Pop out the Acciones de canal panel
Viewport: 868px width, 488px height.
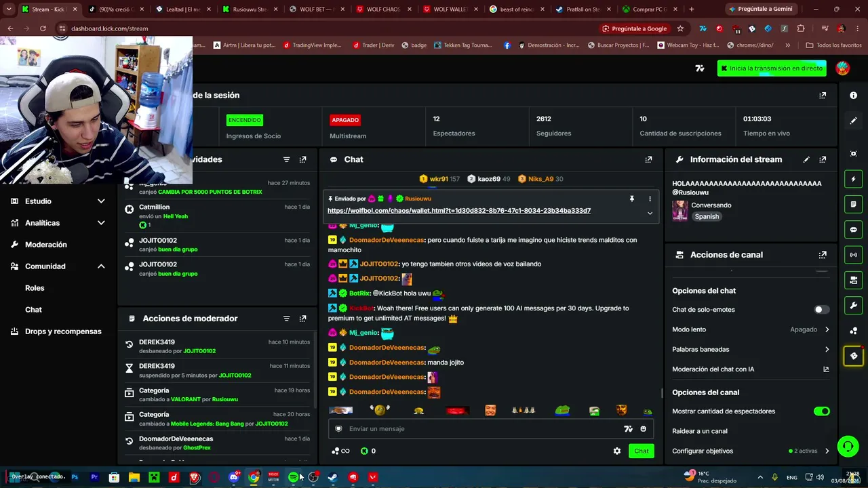823,255
